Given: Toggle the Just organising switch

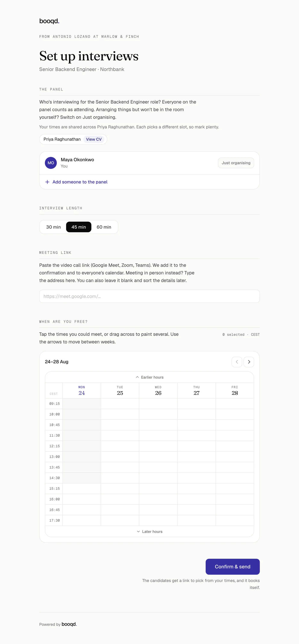Looking at the screenshot, I should 236,163.
